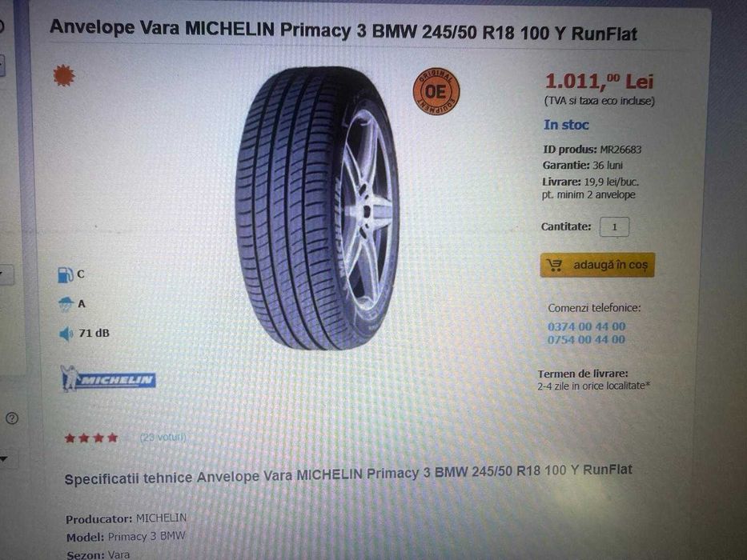The height and width of the screenshot is (560, 747).
Task: Click phone number 0754 00 44 00
Action: [586, 339]
